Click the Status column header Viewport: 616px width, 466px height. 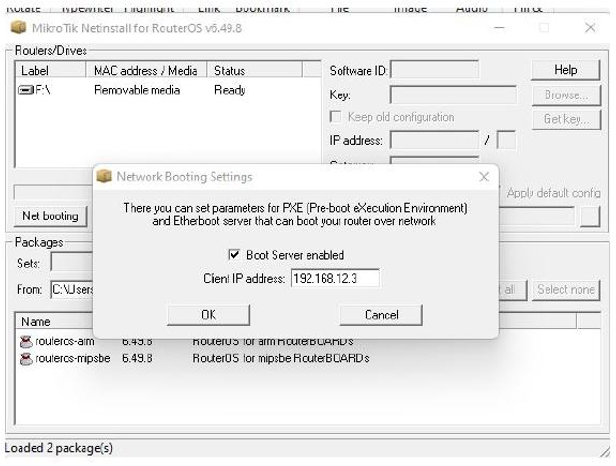coord(255,70)
